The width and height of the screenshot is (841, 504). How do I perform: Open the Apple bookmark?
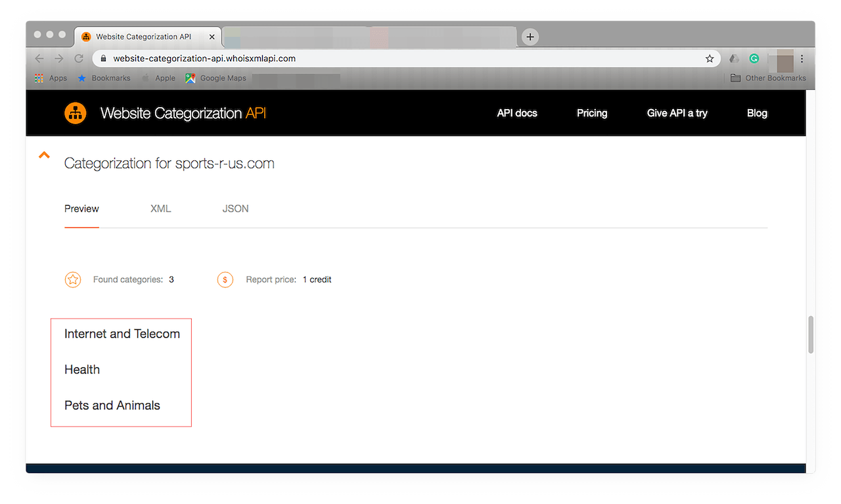click(158, 78)
